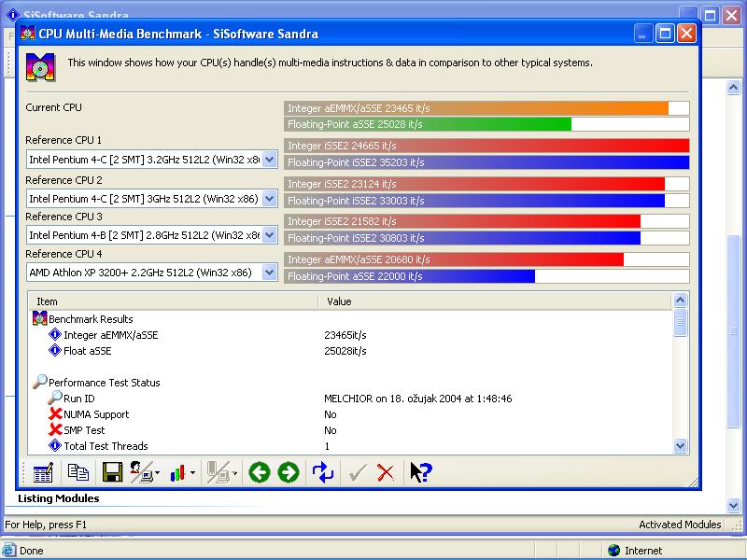Click the Options table icon in the toolbar

click(43, 472)
